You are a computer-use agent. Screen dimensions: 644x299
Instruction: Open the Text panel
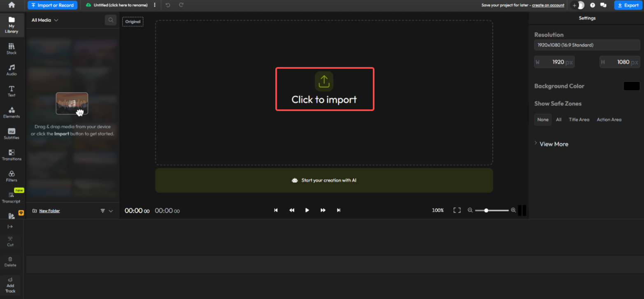point(12,91)
